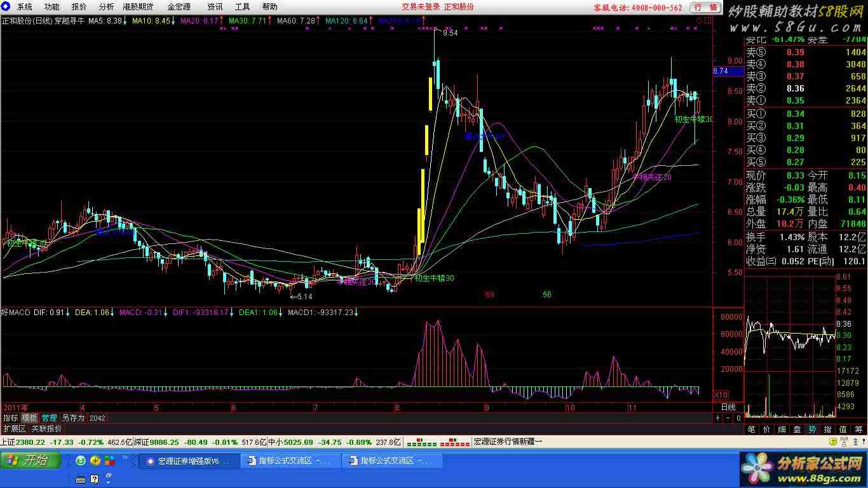Open the 功能 menu
The width and height of the screenshot is (868, 488).
[51, 7]
